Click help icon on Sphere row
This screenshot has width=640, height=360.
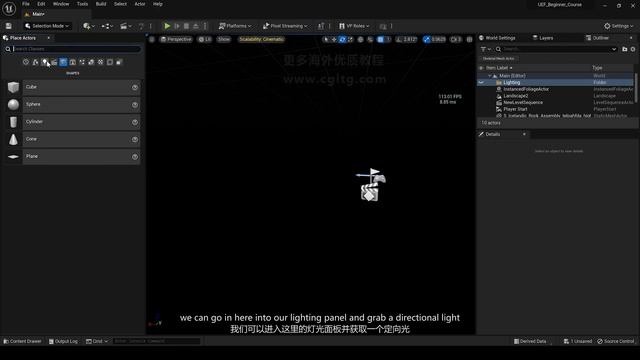[x=135, y=105]
